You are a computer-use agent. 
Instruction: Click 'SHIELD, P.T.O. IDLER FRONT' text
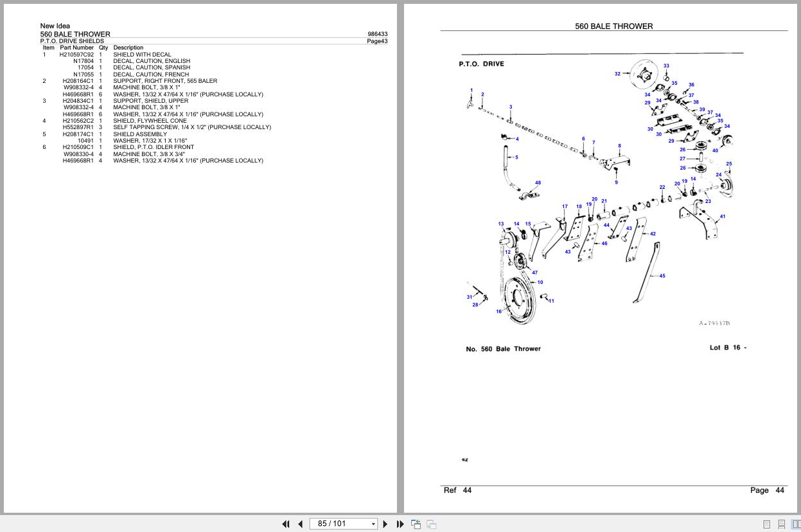154,147
